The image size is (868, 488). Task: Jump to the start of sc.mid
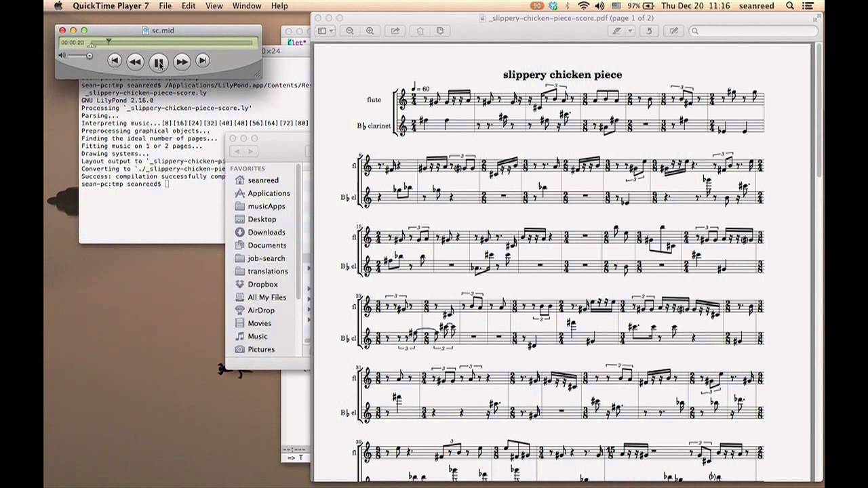115,61
